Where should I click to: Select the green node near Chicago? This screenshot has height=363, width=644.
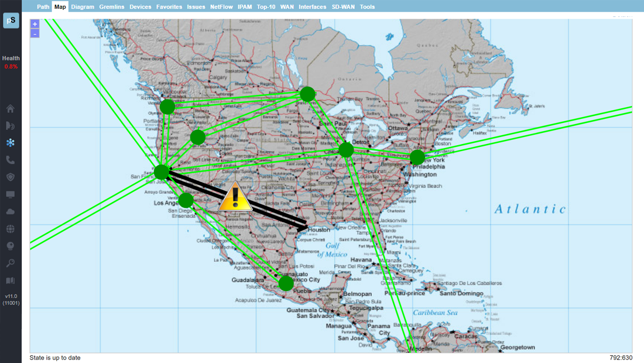tap(346, 150)
